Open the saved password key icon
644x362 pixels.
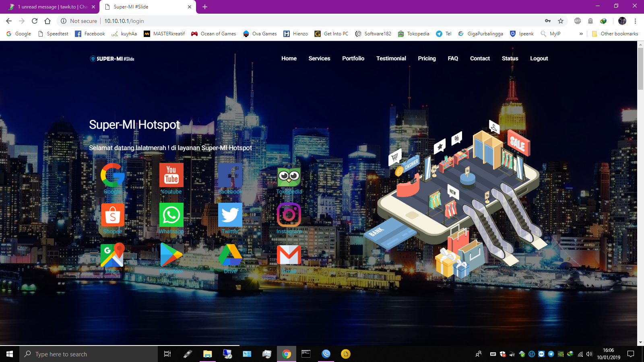tap(548, 21)
